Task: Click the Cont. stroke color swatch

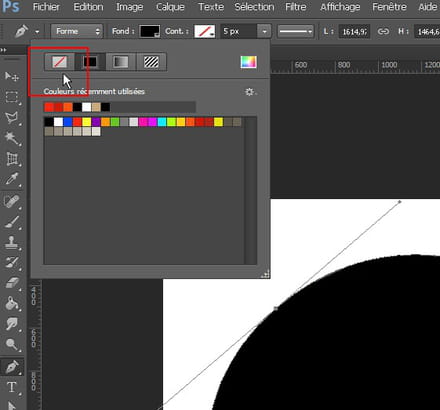Action: pyautogui.click(x=205, y=31)
